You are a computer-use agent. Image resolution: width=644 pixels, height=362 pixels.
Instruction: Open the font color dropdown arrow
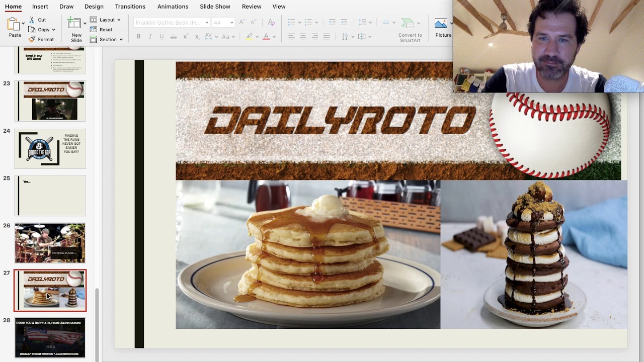(x=274, y=37)
